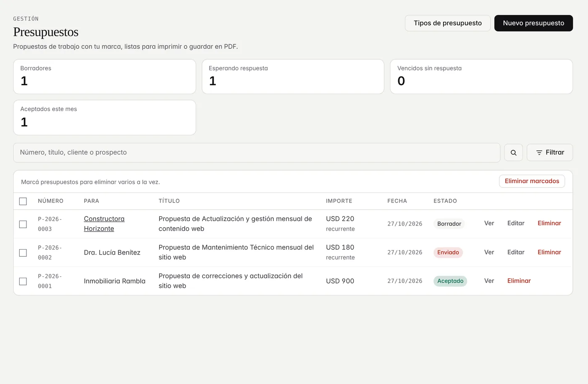This screenshot has width=588, height=384.
Task: Check the box for P-2026-0002
Action: [x=23, y=252]
